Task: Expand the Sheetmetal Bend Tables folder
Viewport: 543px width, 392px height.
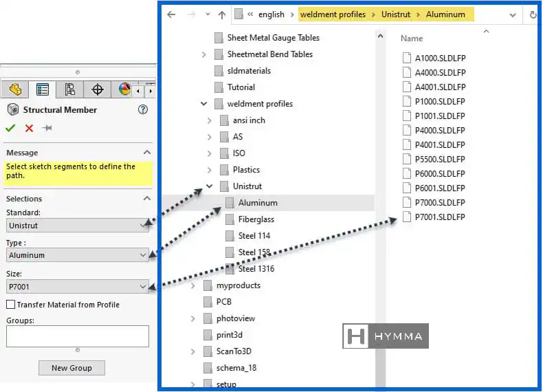Action: (x=204, y=54)
